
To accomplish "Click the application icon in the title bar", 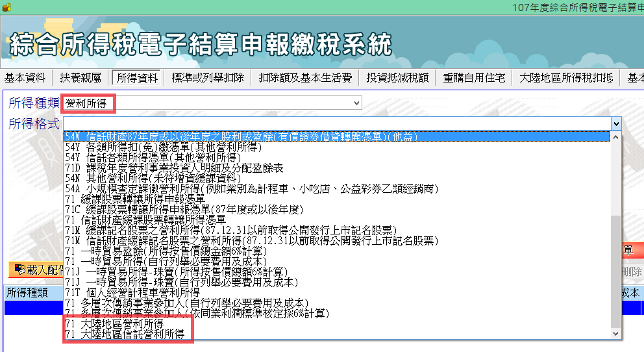I will (6, 6).
